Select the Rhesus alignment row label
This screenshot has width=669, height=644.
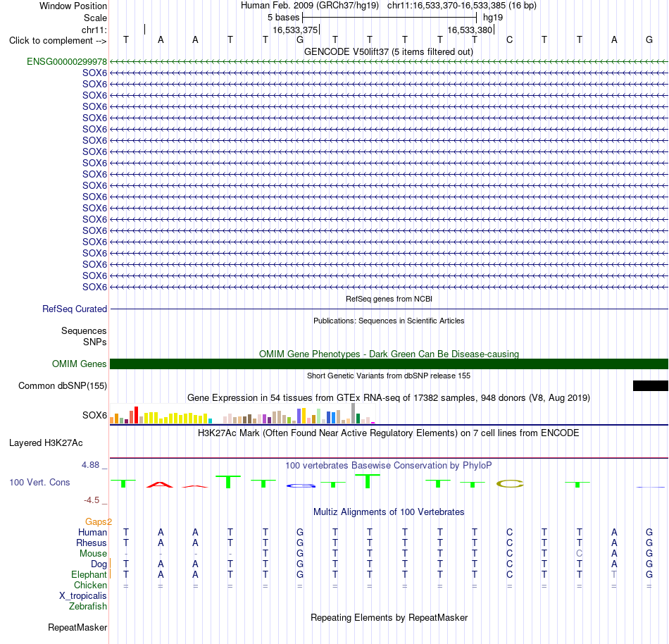click(92, 543)
